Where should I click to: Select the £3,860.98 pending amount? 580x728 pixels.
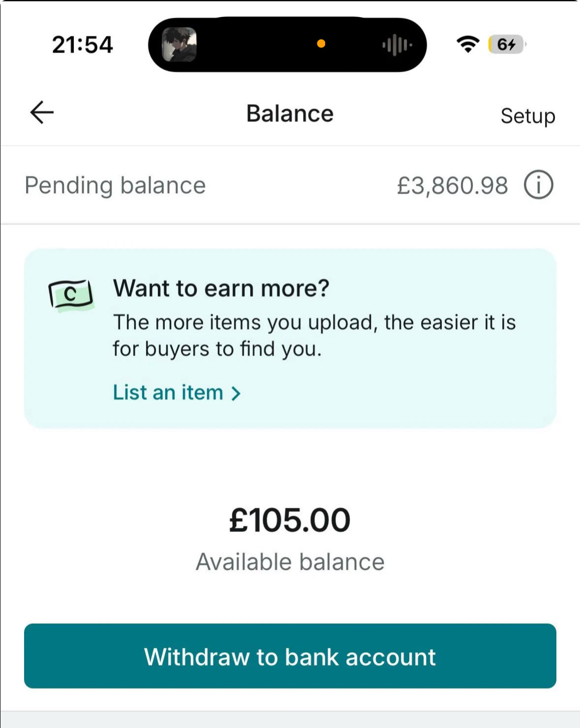pos(452,186)
